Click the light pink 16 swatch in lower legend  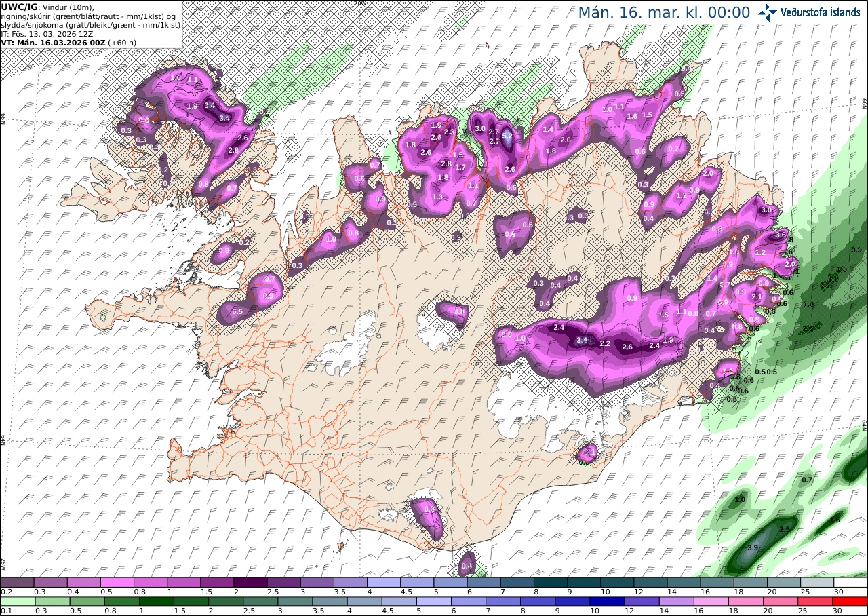click(711, 601)
